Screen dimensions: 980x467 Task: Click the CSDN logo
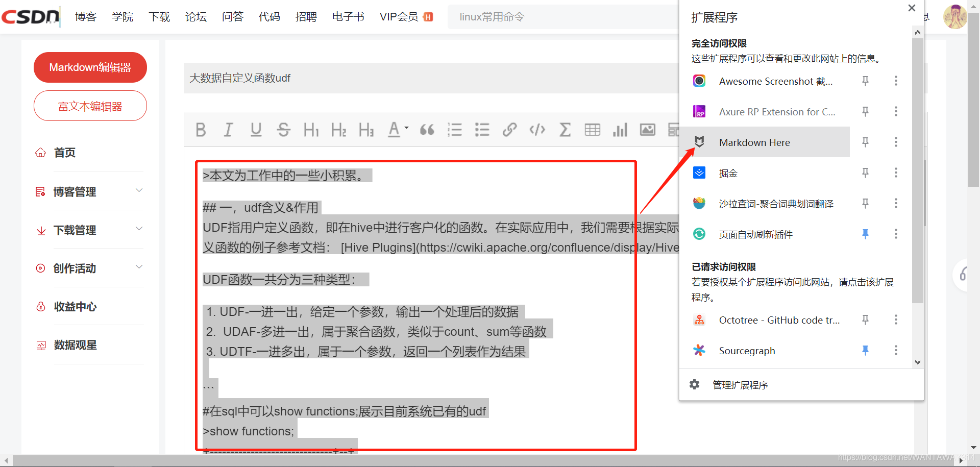(31, 16)
